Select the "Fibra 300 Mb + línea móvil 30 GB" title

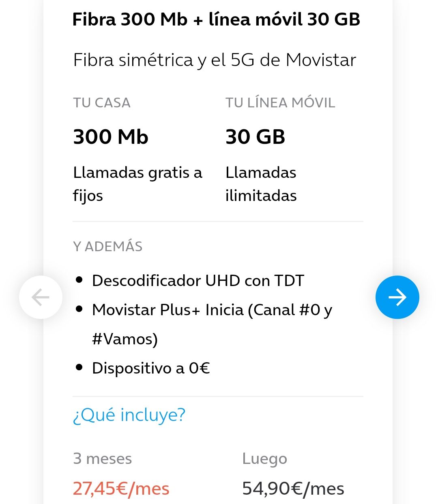point(216,19)
